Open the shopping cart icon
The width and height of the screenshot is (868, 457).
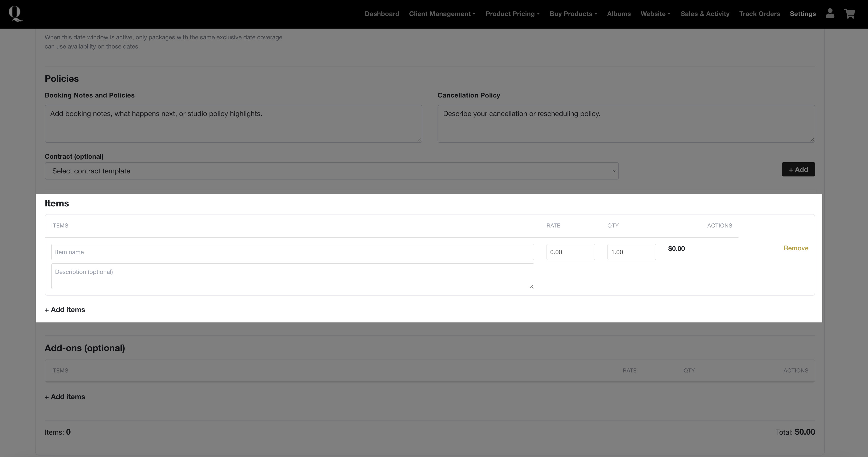pyautogui.click(x=849, y=14)
